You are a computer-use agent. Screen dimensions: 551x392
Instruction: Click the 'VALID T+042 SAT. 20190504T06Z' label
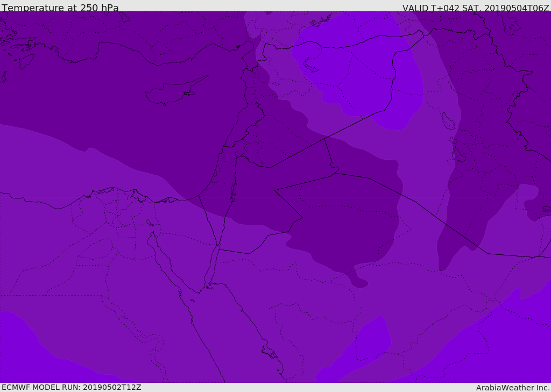(476, 8)
